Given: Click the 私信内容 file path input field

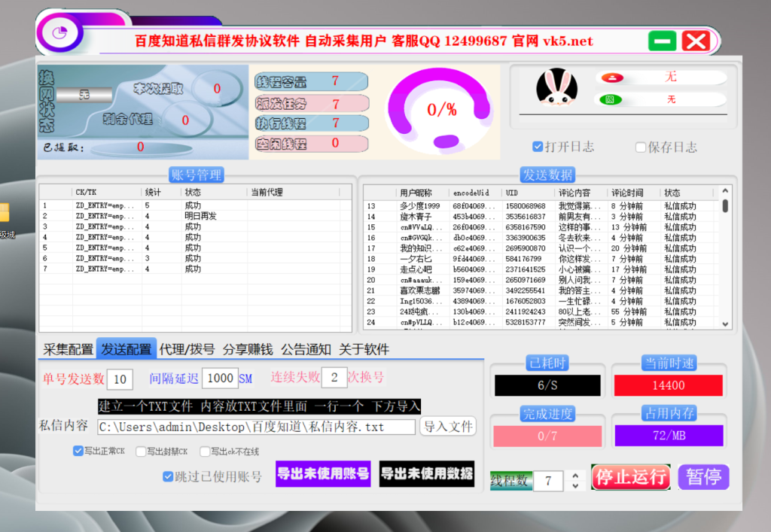Looking at the screenshot, I should click(x=256, y=426).
